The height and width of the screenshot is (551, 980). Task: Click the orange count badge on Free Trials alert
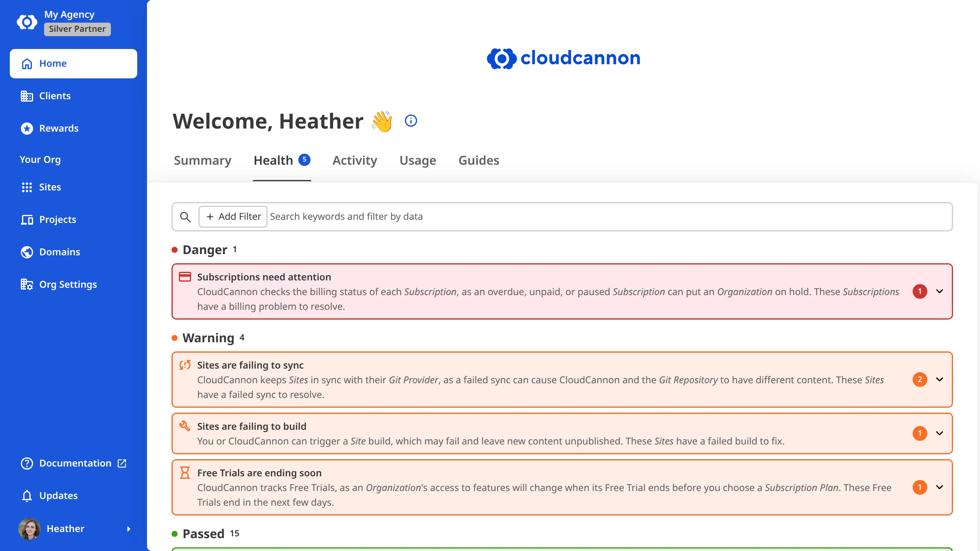(919, 488)
